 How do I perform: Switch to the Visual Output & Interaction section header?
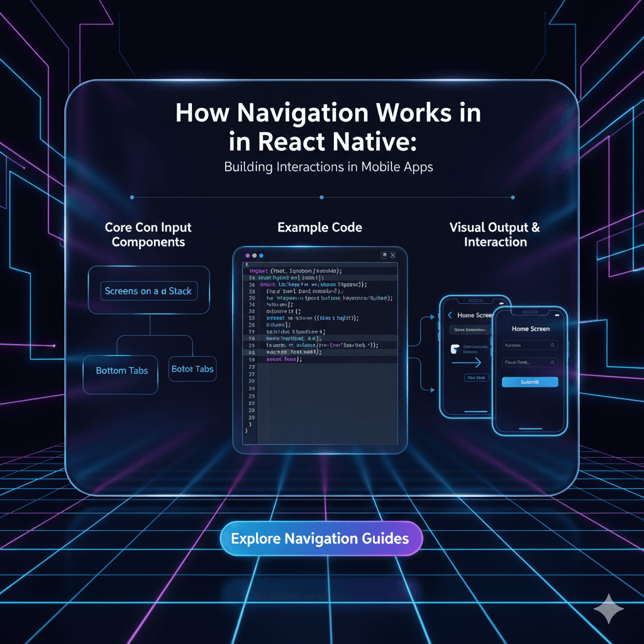pos(495,235)
